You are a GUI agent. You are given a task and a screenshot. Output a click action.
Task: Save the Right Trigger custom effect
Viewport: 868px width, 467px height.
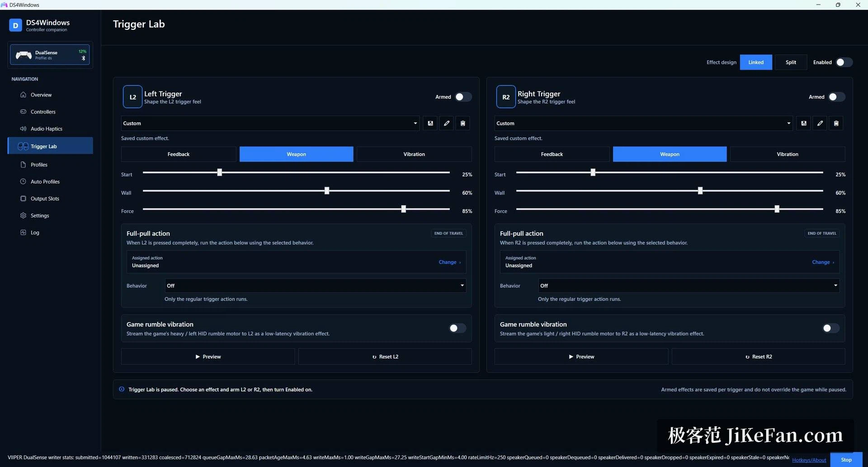tap(803, 123)
